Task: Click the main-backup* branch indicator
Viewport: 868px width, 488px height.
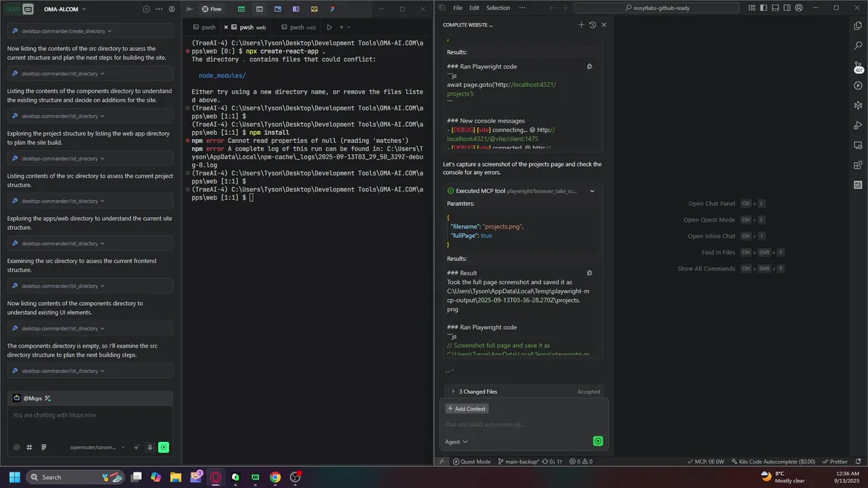Action: pos(519,462)
